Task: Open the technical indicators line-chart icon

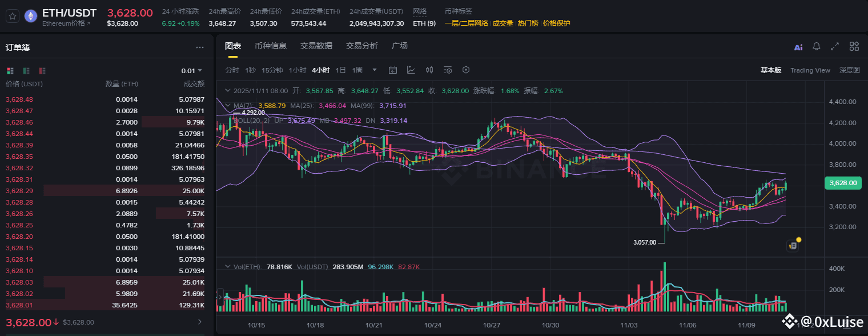Action: (x=411, y=70)
